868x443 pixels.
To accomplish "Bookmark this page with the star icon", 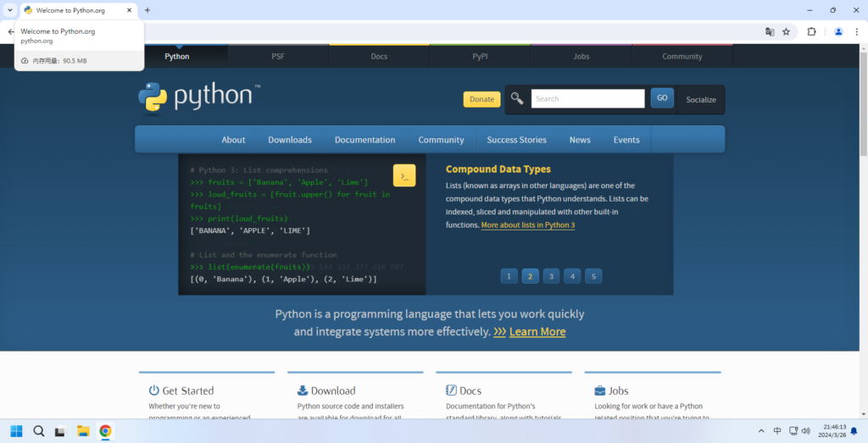I will pyautogui.click(x=786, y=32).
